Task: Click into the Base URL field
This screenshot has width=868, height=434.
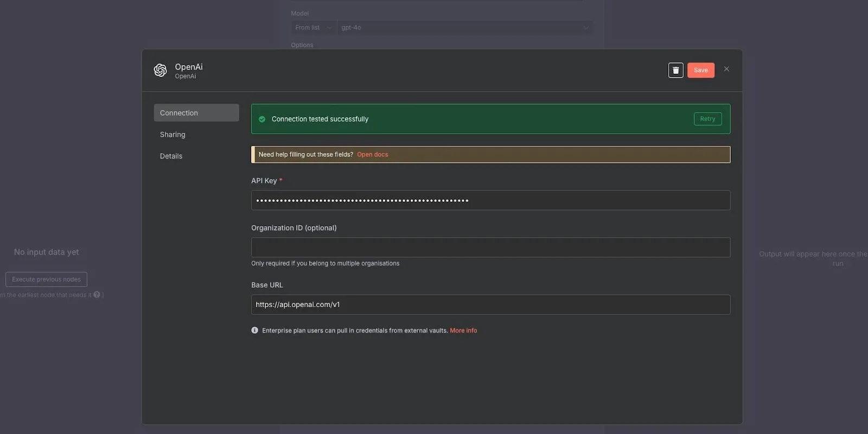Action: coord(490,305)
